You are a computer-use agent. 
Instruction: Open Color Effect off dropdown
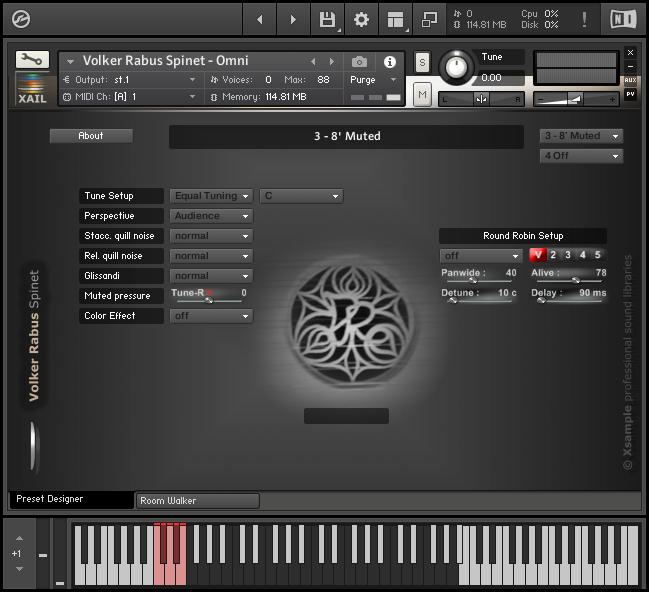coord(211,316)
